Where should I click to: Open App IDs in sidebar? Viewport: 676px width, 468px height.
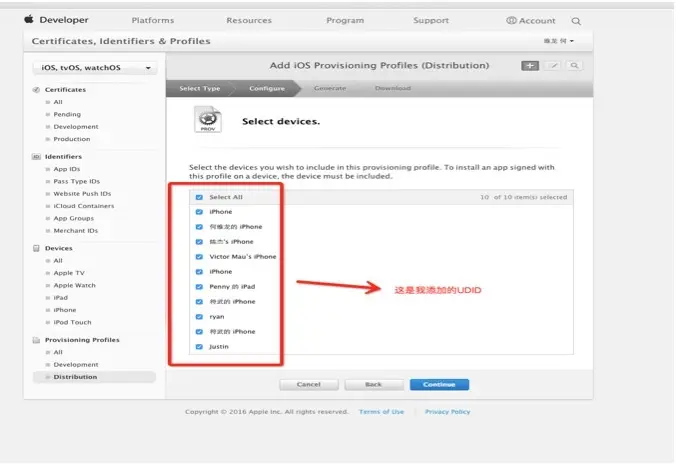click(67, 169)
